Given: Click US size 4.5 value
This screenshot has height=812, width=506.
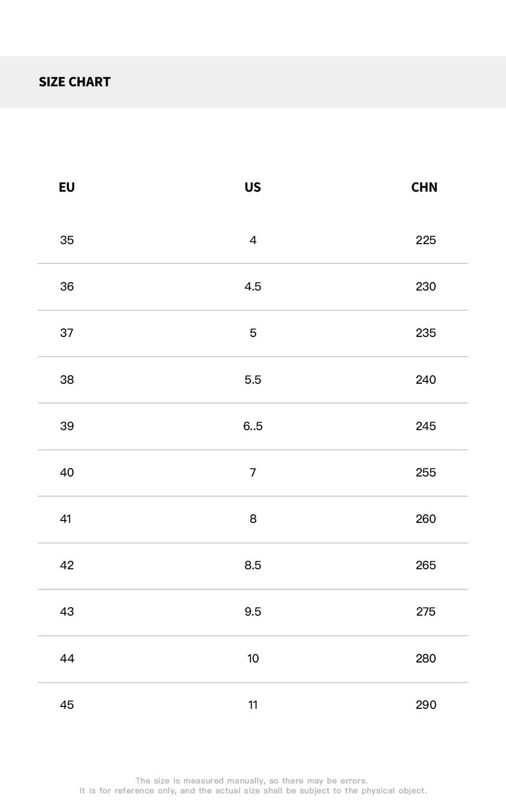Looking at the screenshot, I should click(x=253, y=286).
